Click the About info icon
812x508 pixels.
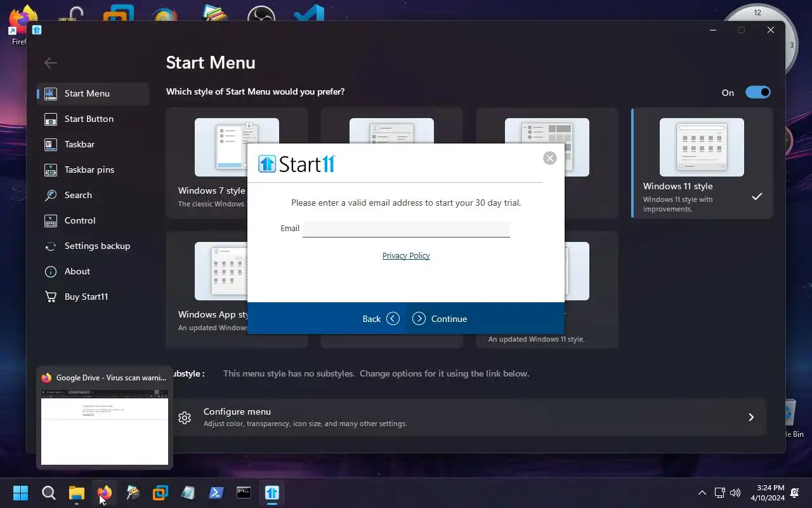point(51,271)
